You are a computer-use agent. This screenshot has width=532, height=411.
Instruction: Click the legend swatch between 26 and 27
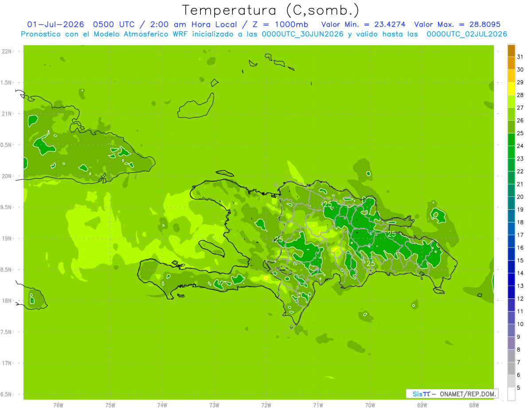coord(511,114)
